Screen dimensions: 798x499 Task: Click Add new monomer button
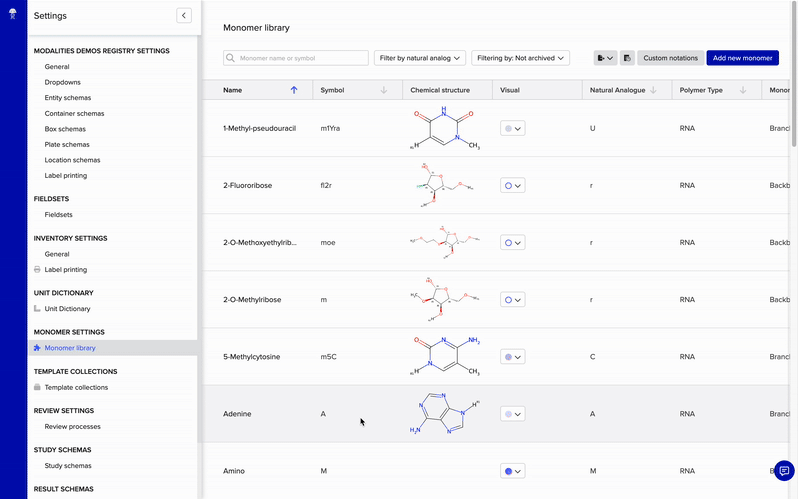(x=743, y=58)
